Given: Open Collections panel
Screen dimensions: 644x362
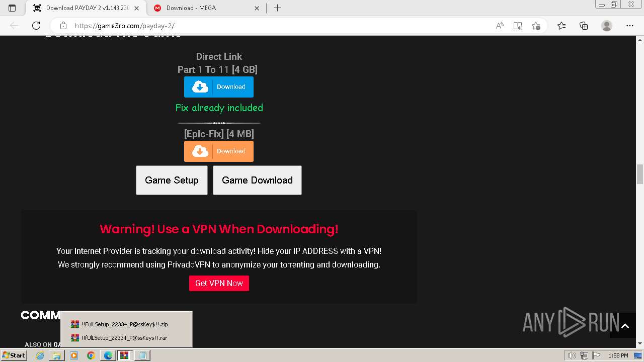Looking at the screenshot, I should click(x=584, y=26).
